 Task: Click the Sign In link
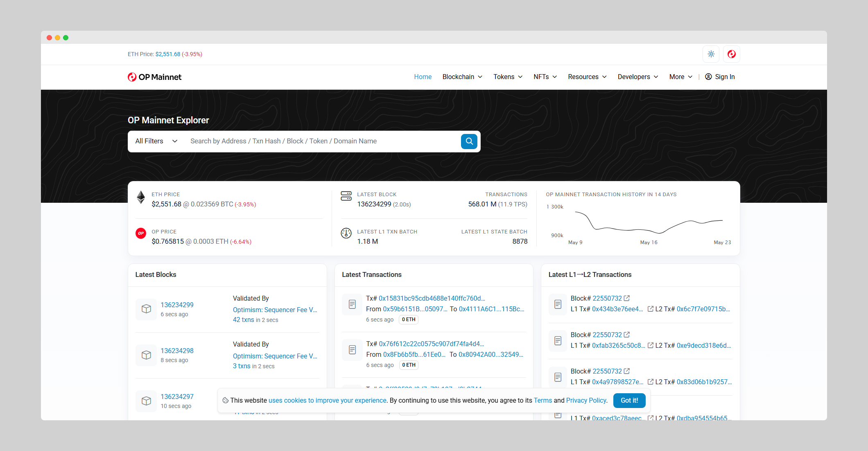point(720,77)
